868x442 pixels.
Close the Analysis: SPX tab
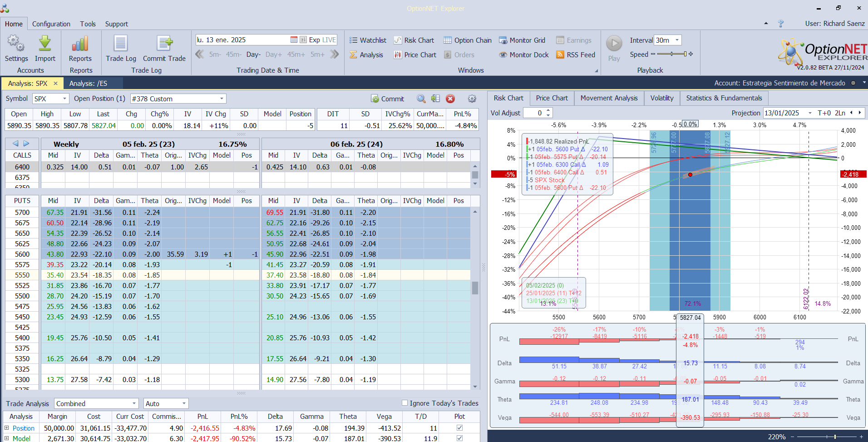55,84
